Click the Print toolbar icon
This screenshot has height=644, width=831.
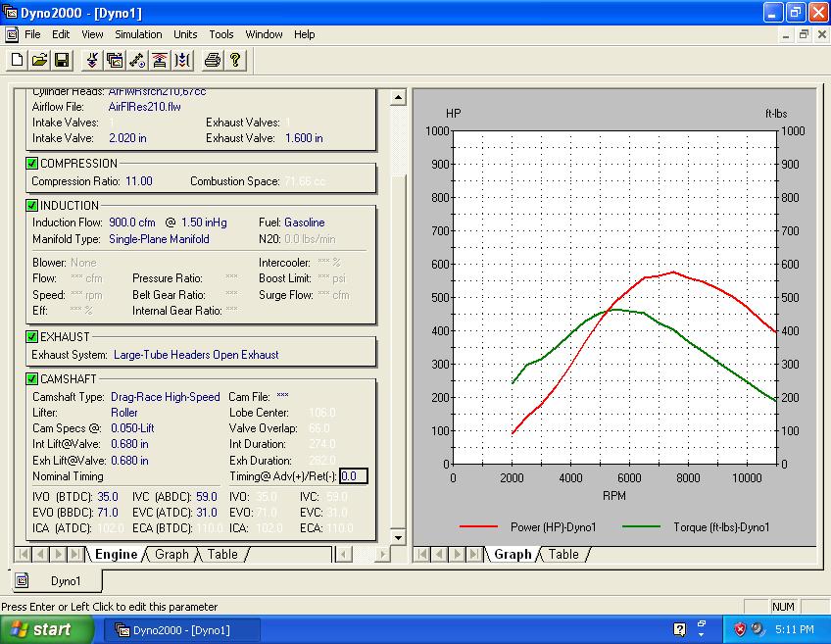pyautogui.click(x=212, y=61)
